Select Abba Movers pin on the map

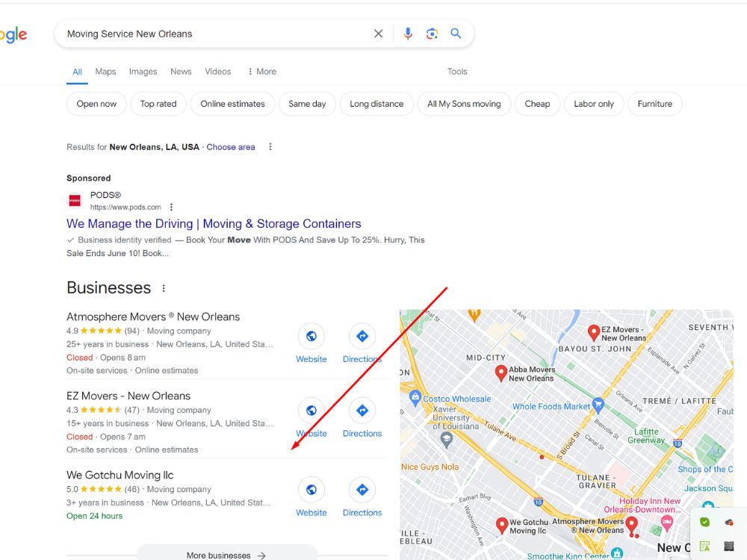point(500,373)
